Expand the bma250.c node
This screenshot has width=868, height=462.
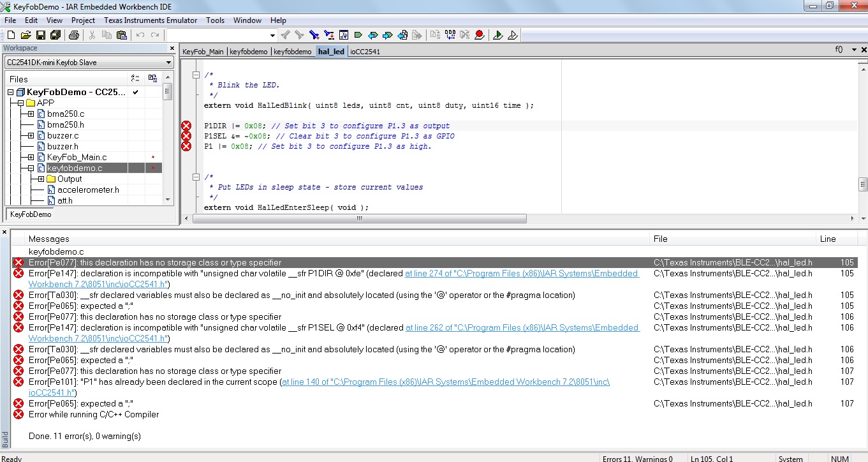(31, 114)
